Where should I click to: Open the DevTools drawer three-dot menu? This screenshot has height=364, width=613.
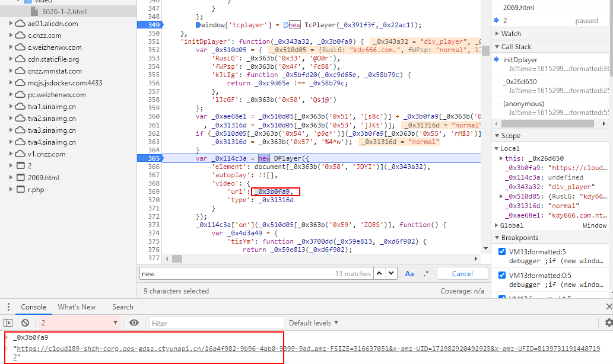coord(8,307)
